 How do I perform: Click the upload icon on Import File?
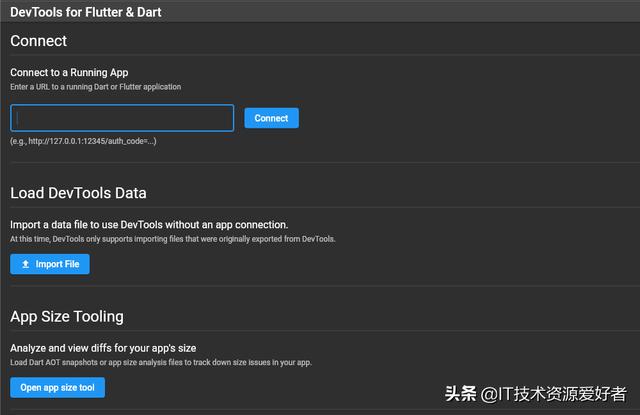point(25,264)
